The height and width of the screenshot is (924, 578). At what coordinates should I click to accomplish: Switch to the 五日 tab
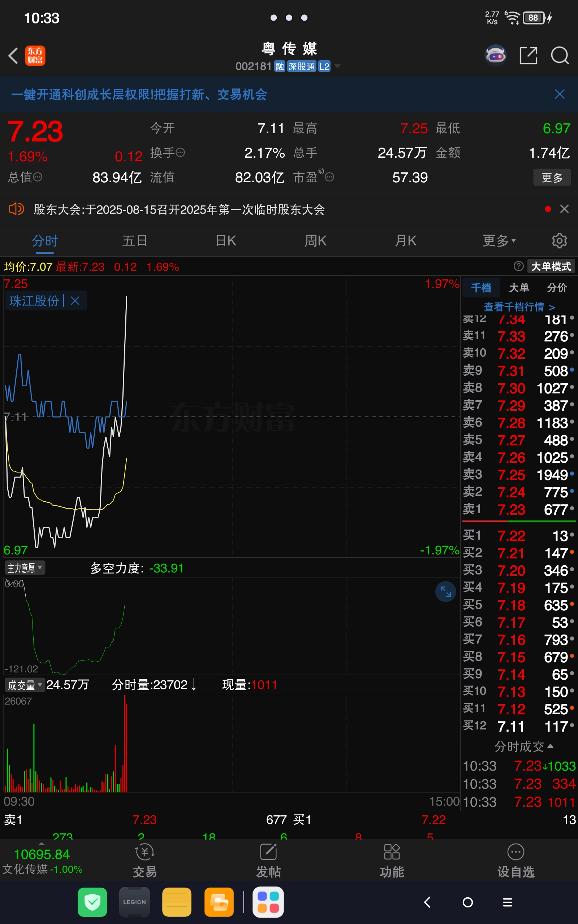coord(135,240)
